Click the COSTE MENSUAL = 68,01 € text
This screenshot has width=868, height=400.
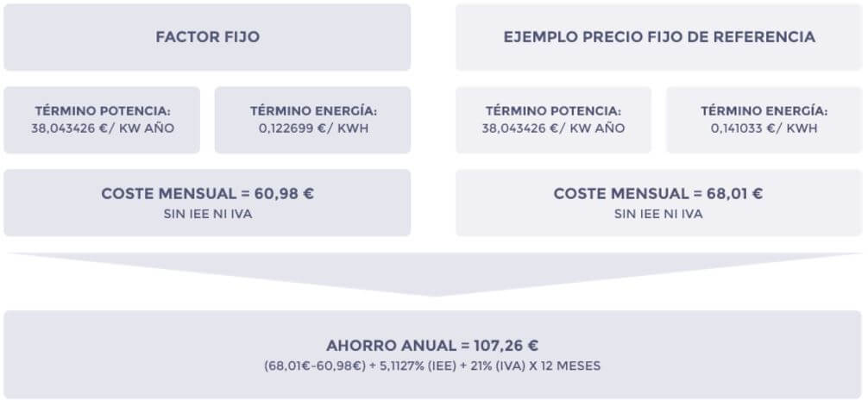pos(658,194)
